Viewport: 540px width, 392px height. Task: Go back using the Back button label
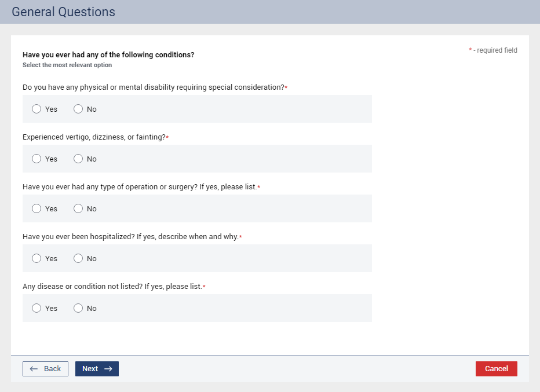click(52, 369)
